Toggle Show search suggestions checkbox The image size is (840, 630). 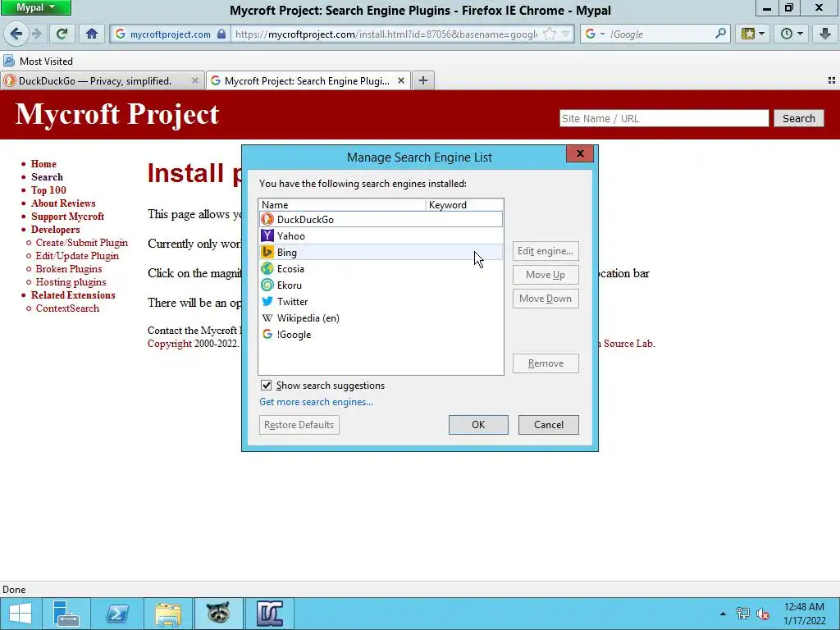pos(266,386)
